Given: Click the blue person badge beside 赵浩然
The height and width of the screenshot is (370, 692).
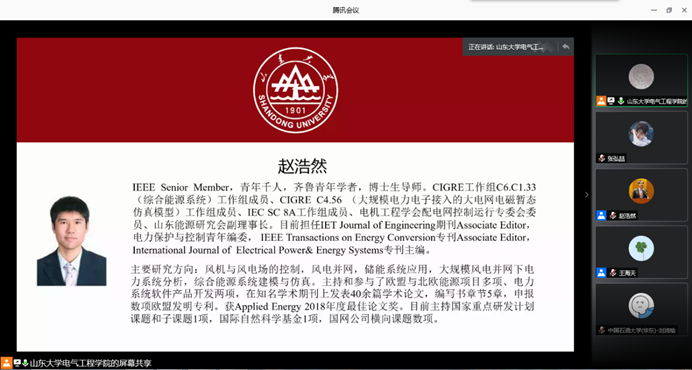Looking at the screenshot, I should (x=601, y=215).
